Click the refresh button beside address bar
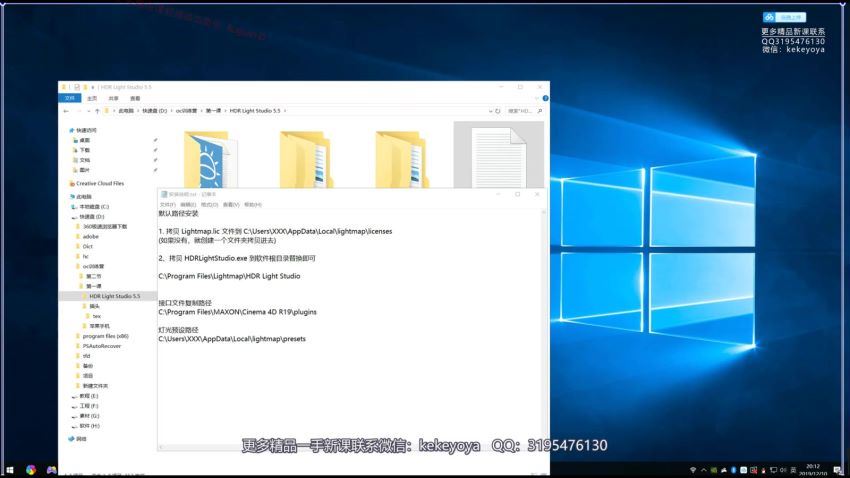Image resolution: width=850 pixels, height=478 pixels. [498, 111]
